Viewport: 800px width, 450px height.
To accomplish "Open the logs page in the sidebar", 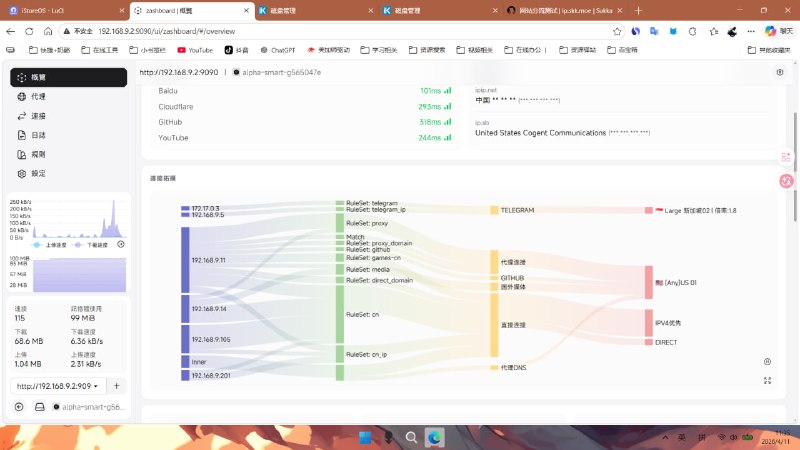I will (68, 135).
